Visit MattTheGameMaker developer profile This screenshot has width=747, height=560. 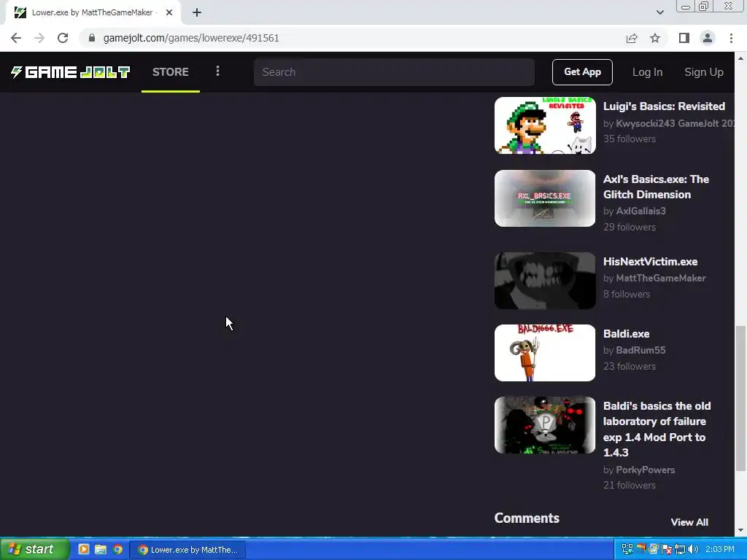pos(661,278)
